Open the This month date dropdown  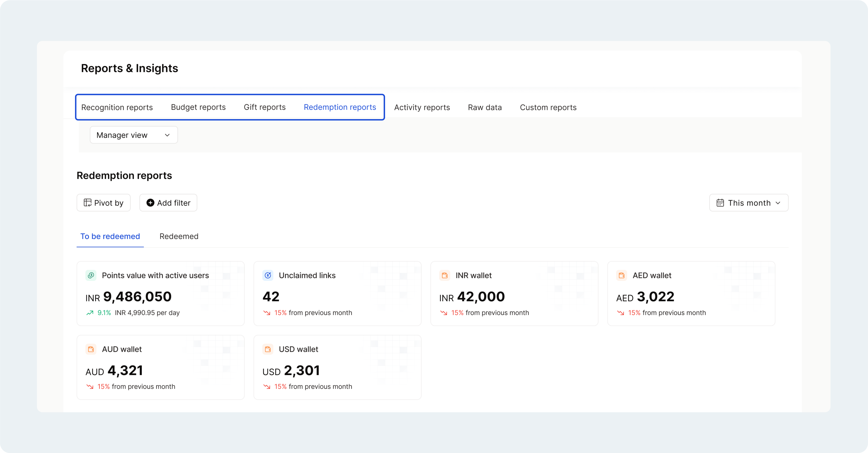[x=749, y=203]
